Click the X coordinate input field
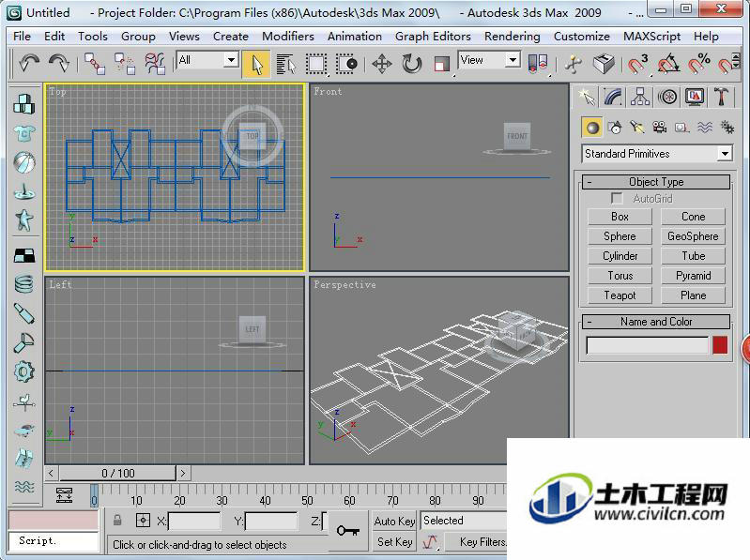 click(194, 521)
